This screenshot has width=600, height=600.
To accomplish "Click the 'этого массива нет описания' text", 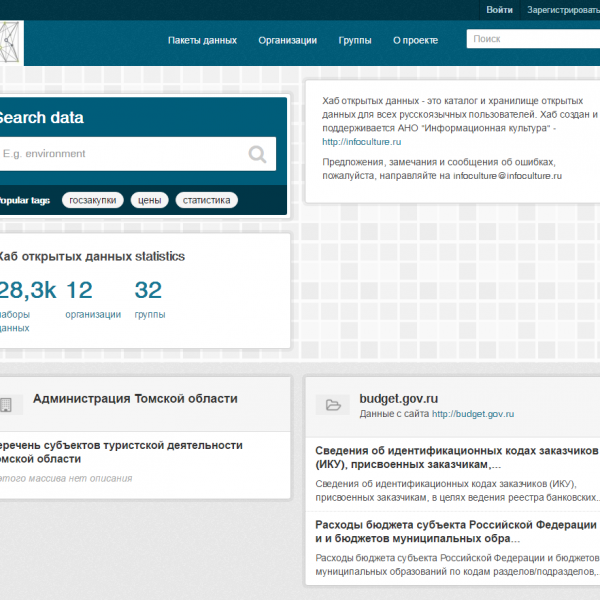I will click(65, 478).
